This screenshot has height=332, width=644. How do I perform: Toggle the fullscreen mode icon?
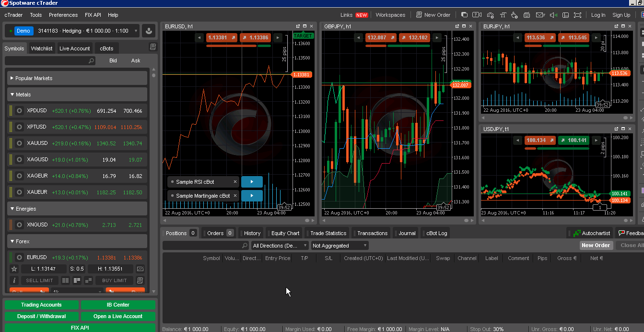point(578,15)
